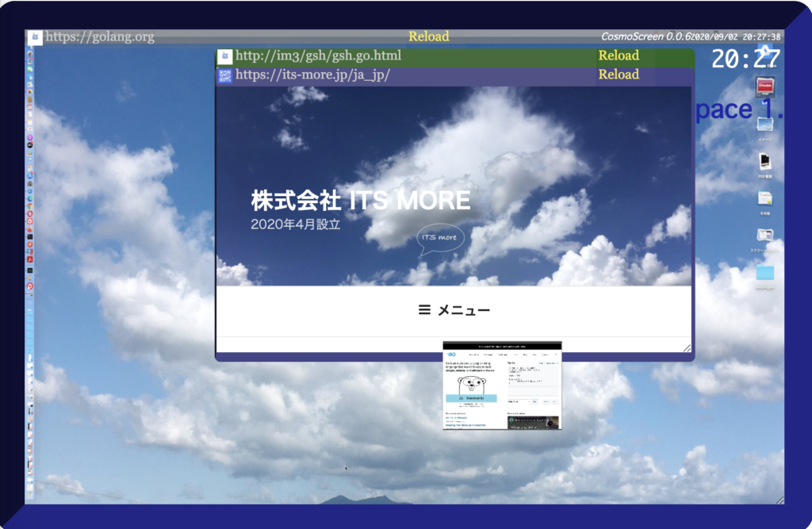Reload the gsh.go.html frame
Viewport: 812px width, 529px height.
pos(619,56)
